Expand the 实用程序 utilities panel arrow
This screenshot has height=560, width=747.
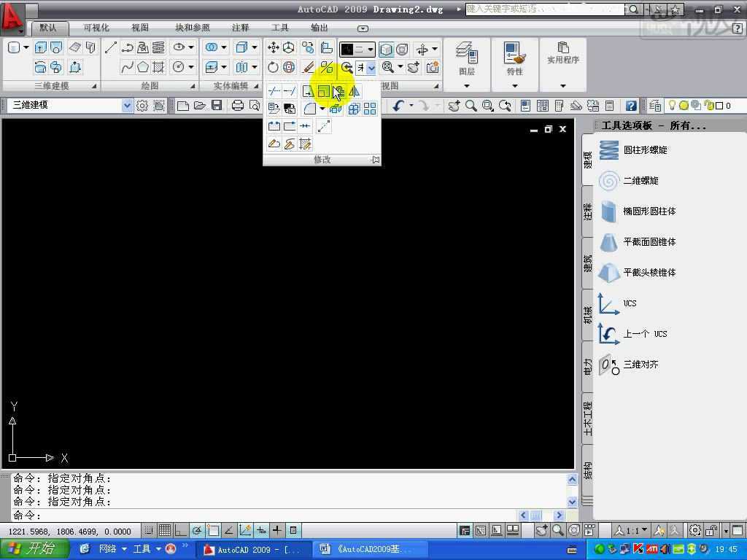[x=563, y=86]
